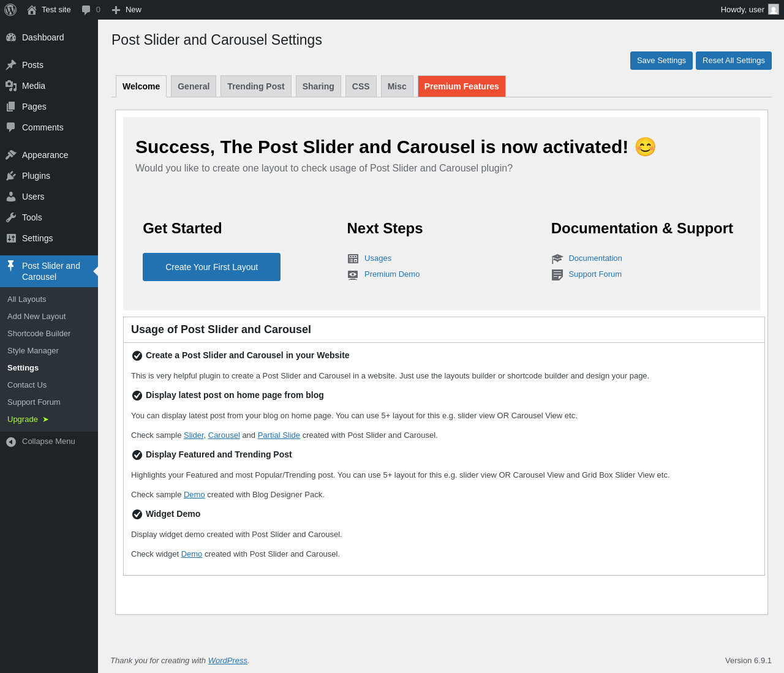Follow the Support Forum link under Documentation & Support
The width and height of the screenshot is (784, 673).
tap(595, 274)
